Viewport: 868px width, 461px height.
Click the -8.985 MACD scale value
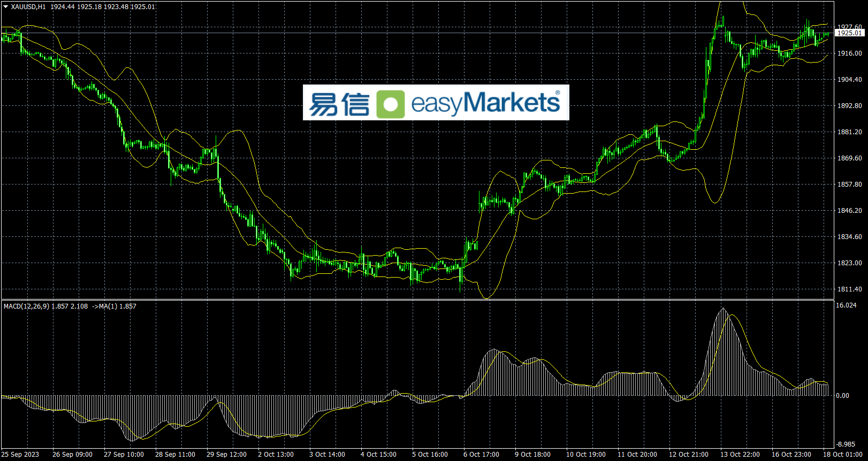click(x=846, y=444)
